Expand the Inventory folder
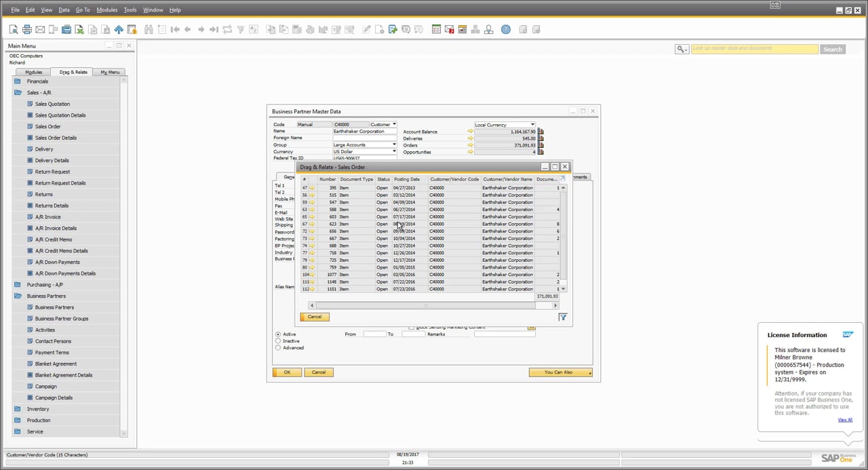Image resolution: width=868 pixels, height=470 pixels. [x=18, y=409]
